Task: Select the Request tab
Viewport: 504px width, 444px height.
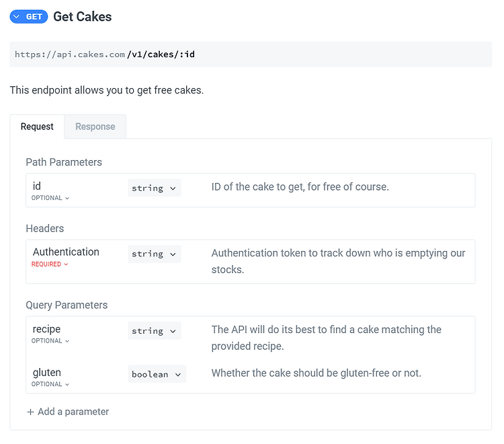Action: (x=37, y=126)
